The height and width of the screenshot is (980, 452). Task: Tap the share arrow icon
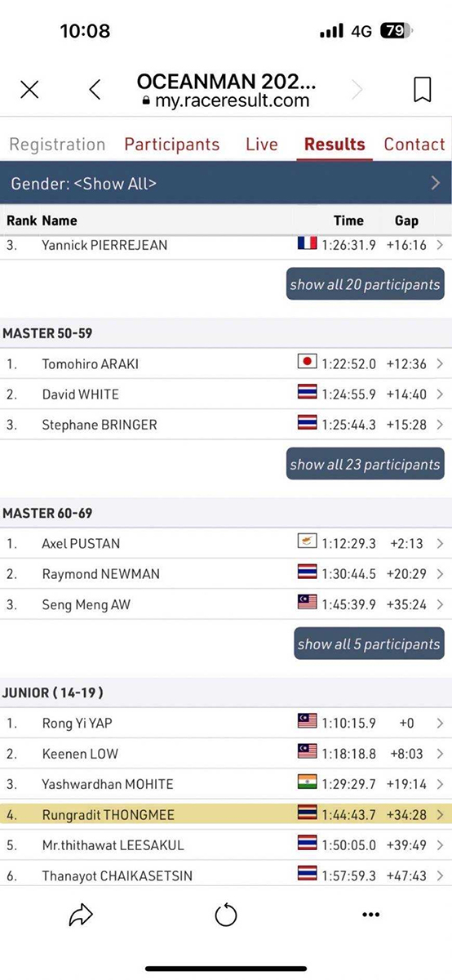coord(81,915)
